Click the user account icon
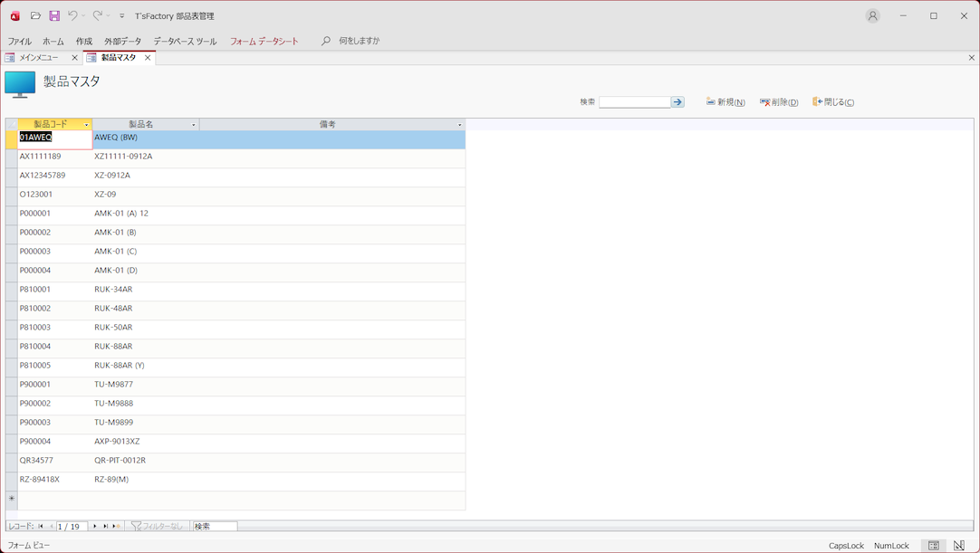This screenshot has width=980, height=553. click(x=872, y=16)
